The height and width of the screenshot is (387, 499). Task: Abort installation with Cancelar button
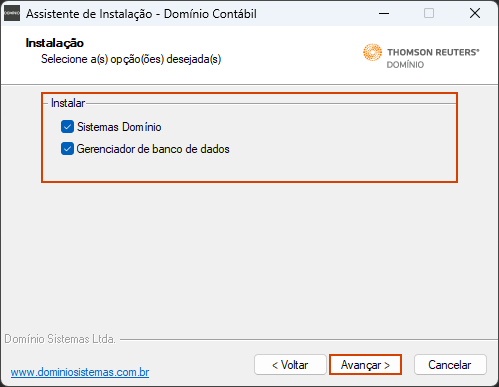point(450,365)
